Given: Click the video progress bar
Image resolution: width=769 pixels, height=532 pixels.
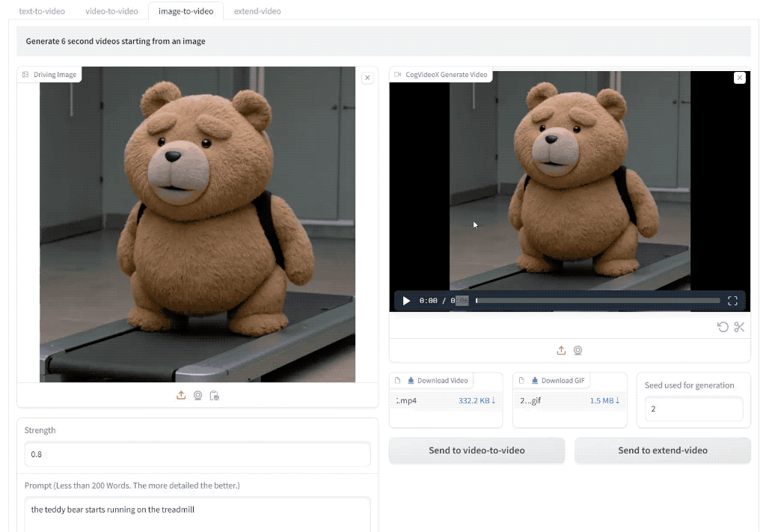Looking at the screenshot, I should pos(598,301).
